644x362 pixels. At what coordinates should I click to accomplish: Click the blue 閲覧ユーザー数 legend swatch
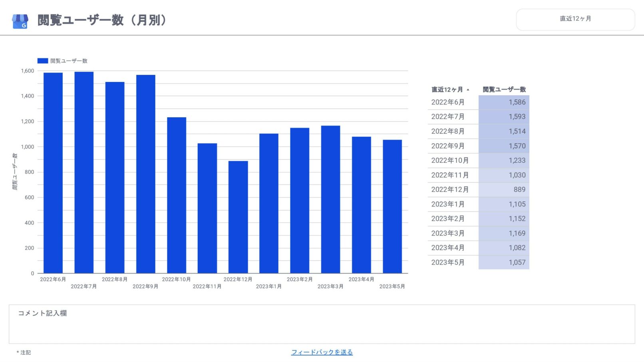pyautogui.click(x=43, y=61)
